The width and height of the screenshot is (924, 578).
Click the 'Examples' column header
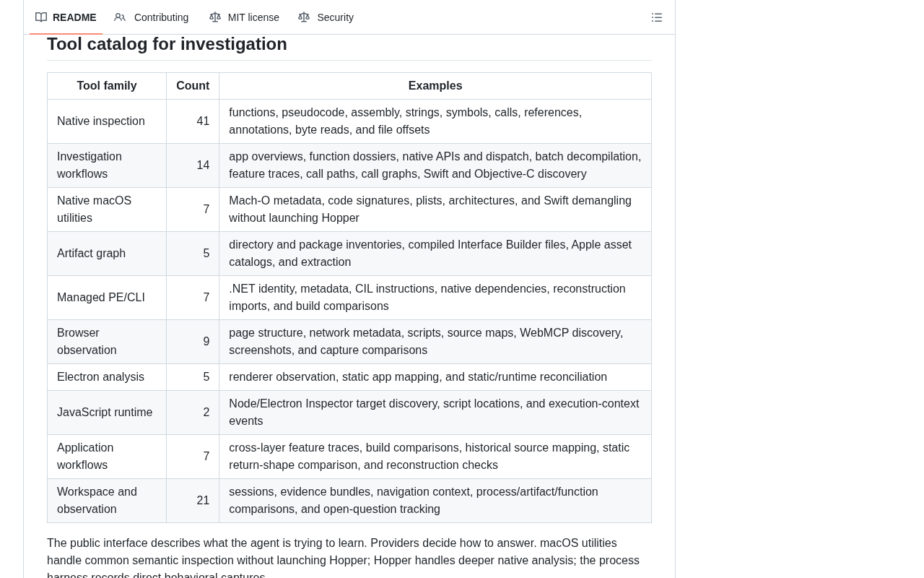pos(435,86)
